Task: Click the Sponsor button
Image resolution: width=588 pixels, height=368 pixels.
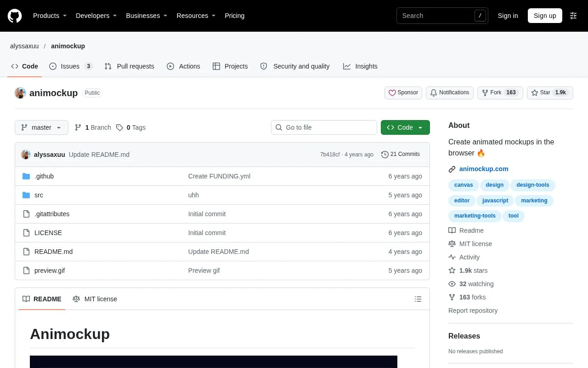Action: [x=403, y=92]
